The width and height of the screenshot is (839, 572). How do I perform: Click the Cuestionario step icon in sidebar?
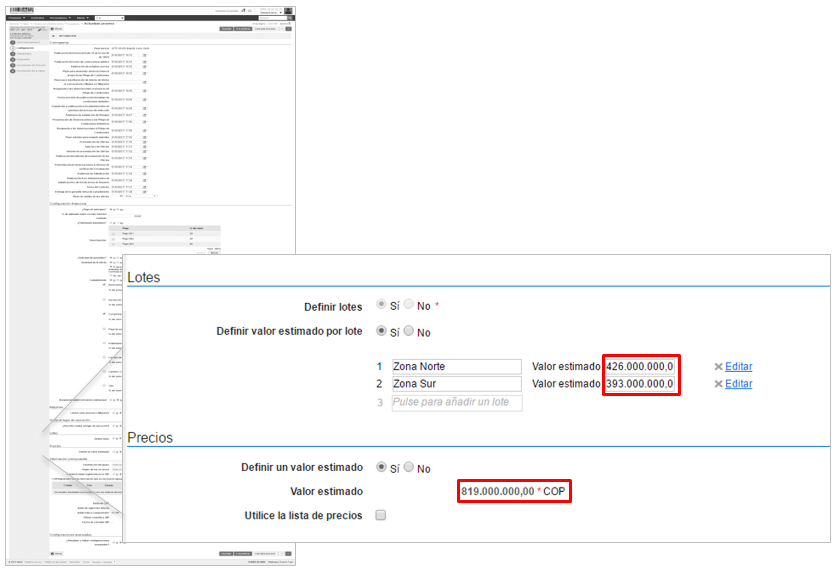[x=13, y=53]
